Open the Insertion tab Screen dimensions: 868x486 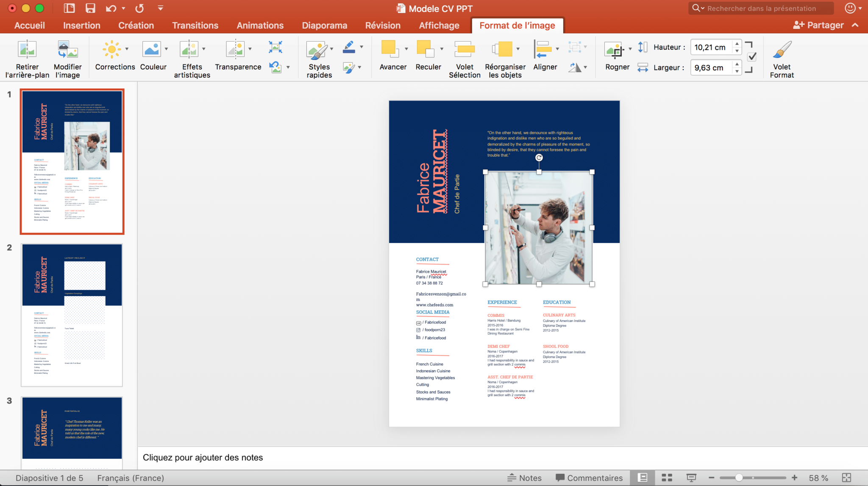point(82,25)
